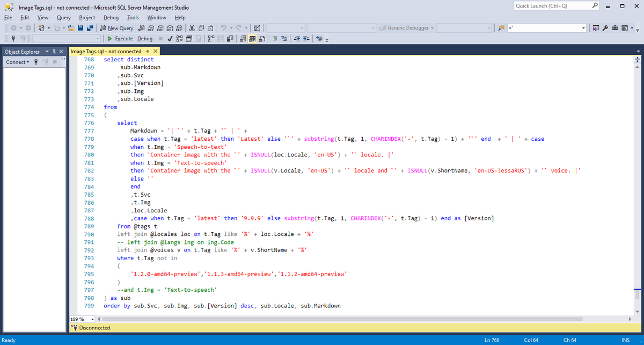Image resolution: width=644 pixels, height=345 pixels.
Task: Open the available databases dropdown
Action: [x=67, y=39]
